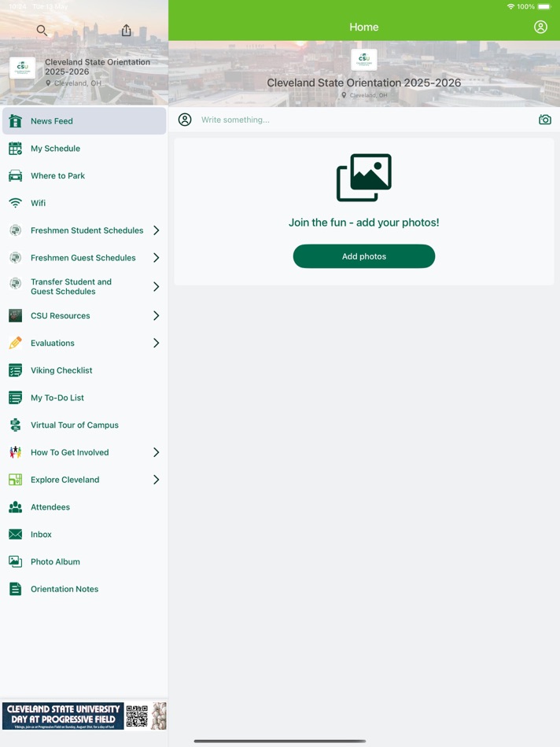Click the main Cleveland State Orientation heading
Image resolution: width=560 pixels, height=747 pixels.
coord(364,83)
